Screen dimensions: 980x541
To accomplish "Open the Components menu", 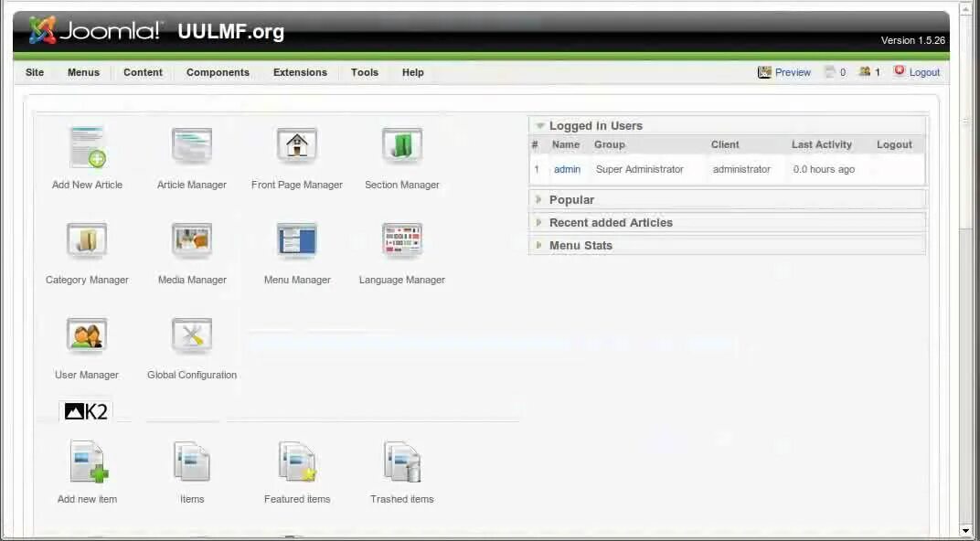I will (218, 72).
